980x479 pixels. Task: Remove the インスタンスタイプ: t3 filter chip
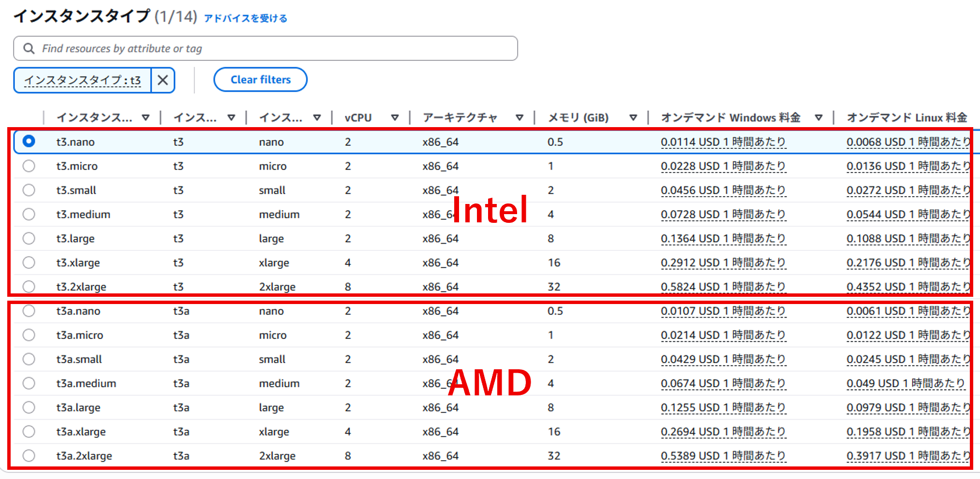coord(163,80)
